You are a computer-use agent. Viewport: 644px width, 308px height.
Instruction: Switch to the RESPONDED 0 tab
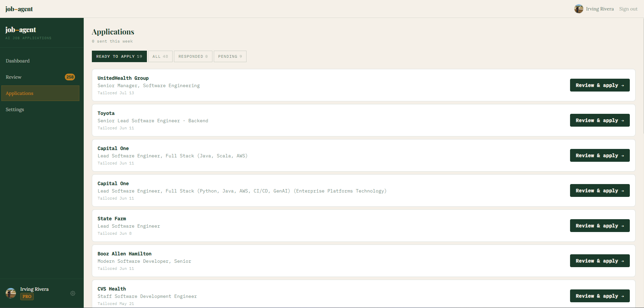(x=193, y=56)
